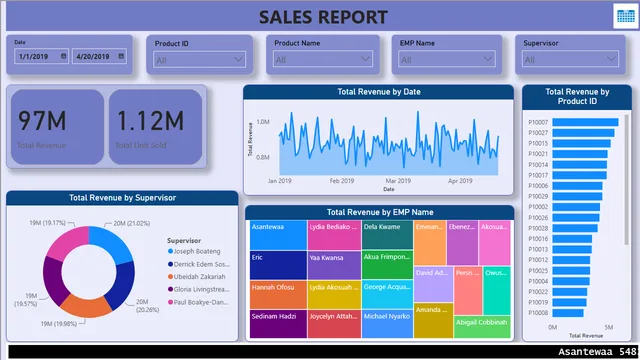Viewport: 640px width, 360px height.
Task: Select the Eric treemap tile
Action: (278, 265)
